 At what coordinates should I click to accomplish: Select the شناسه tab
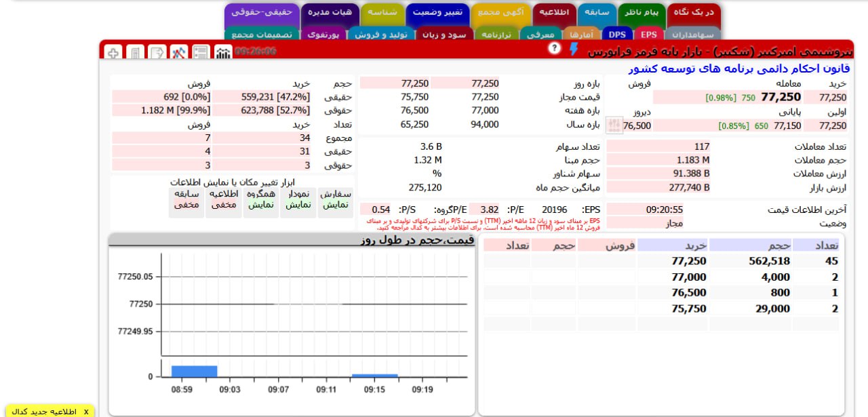(x=382, y=13)
